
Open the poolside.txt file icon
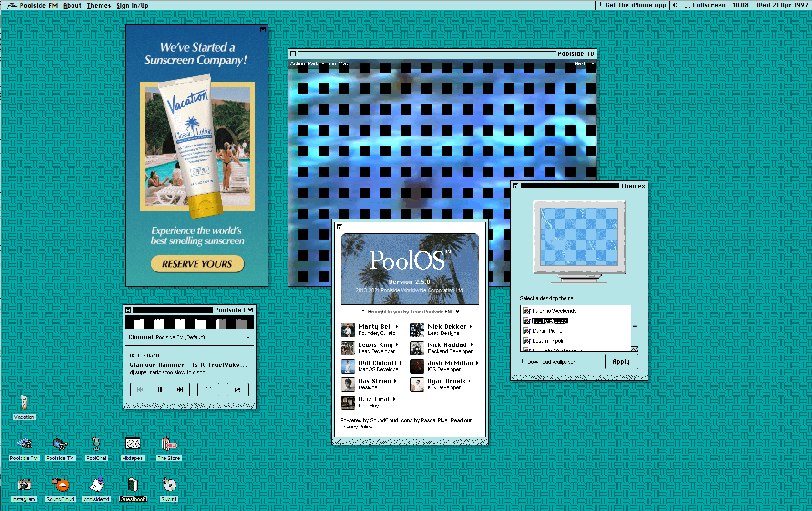point(96,490)
